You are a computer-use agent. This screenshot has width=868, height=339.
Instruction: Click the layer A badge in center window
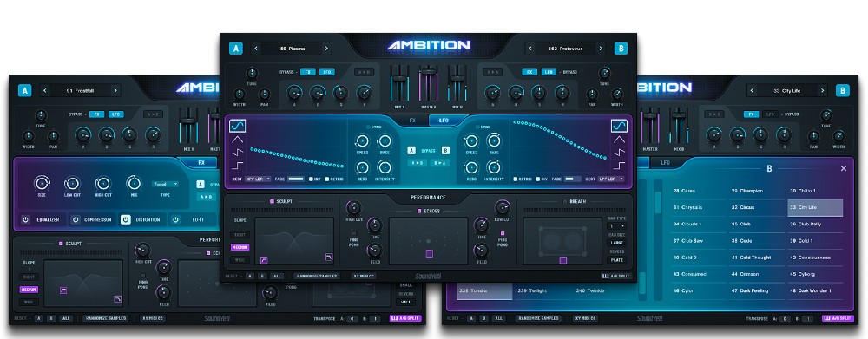pos(236,48)
